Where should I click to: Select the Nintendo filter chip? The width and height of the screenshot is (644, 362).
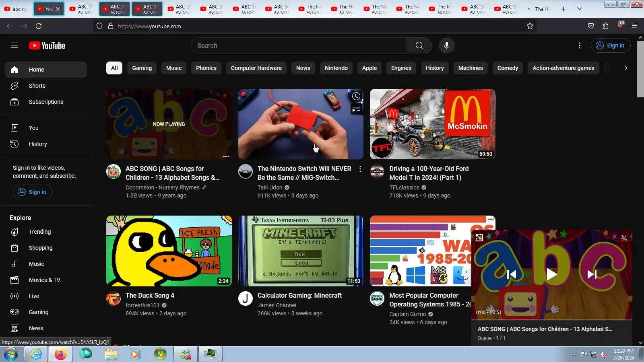[336, 68]
